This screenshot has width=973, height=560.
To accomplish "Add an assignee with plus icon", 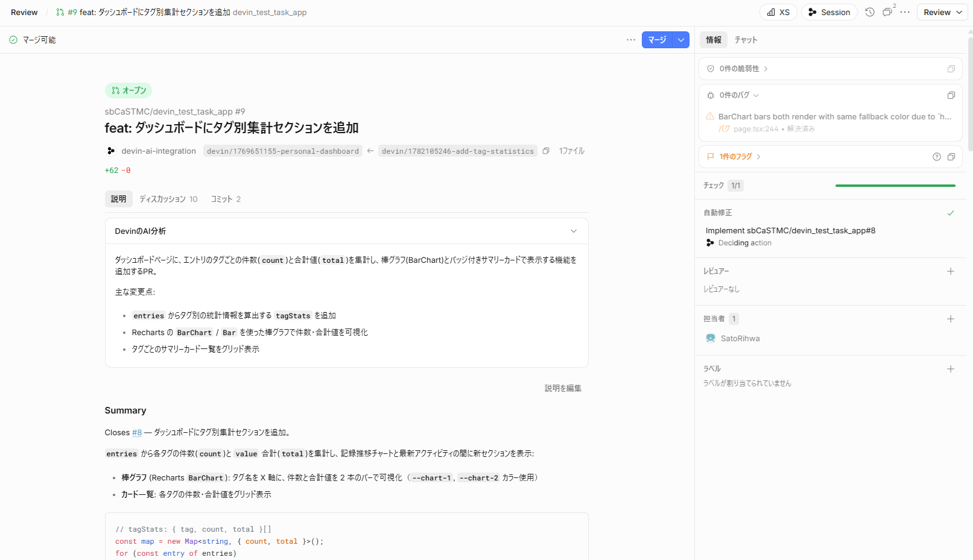I will tap(951, 319).
